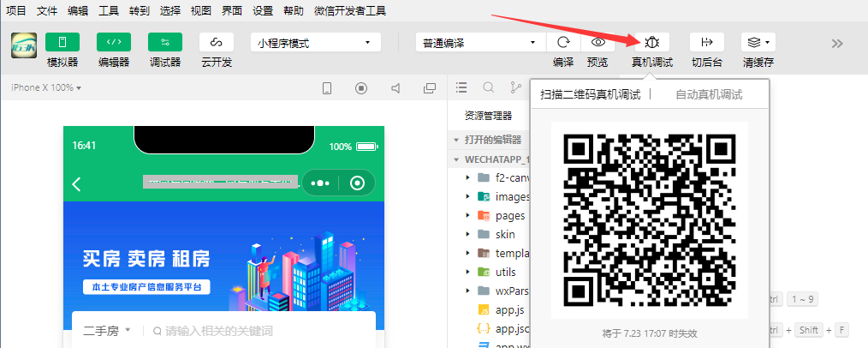Open the 项目 menu
868x348 pixels.
click(x=16, y=10)
